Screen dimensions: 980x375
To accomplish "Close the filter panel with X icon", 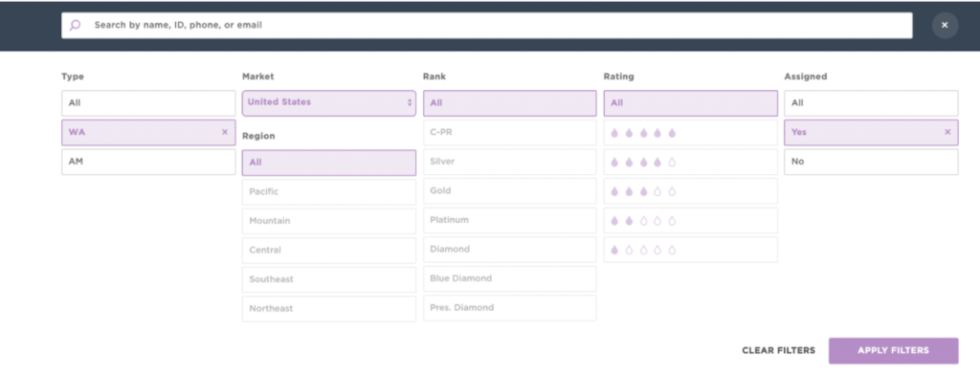I will (945, 26).
